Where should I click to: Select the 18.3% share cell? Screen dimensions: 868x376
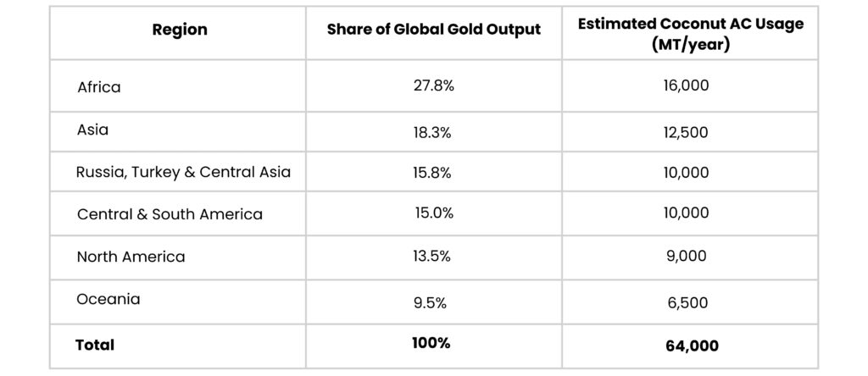434,132
